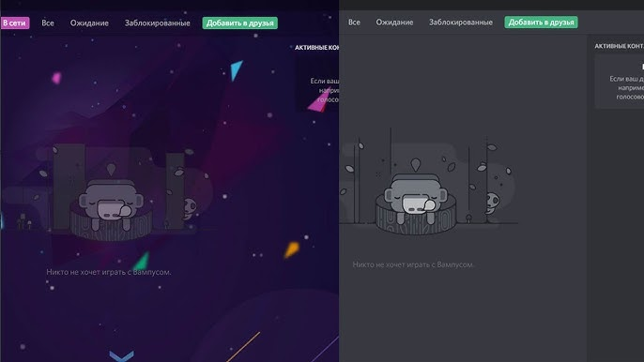The height and width of the screenshot is (362, 644).
Task: Select the highlighted "В сети" tab
Action: point(15,23)
